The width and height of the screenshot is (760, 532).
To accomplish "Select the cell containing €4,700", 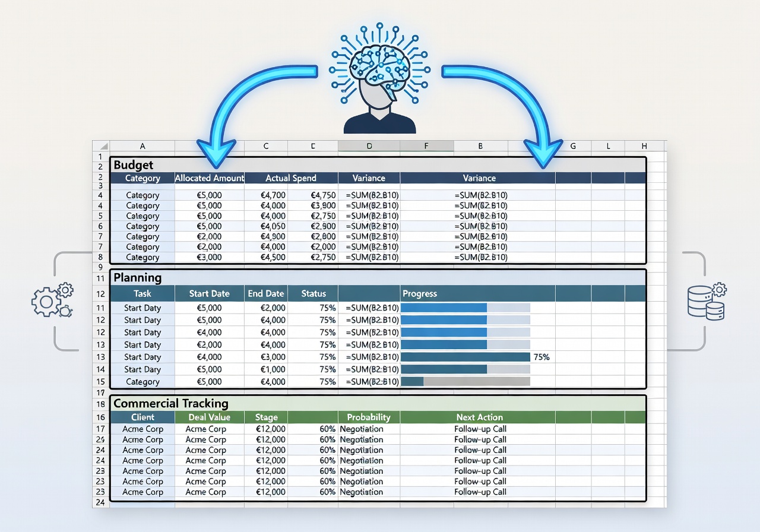I will coord(273,195).
